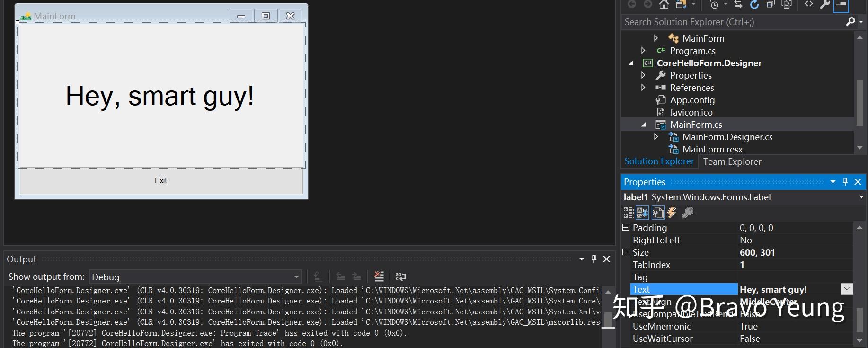
Task: Select favicon.ico in Solution Explorer
Action: pos(691,112)
